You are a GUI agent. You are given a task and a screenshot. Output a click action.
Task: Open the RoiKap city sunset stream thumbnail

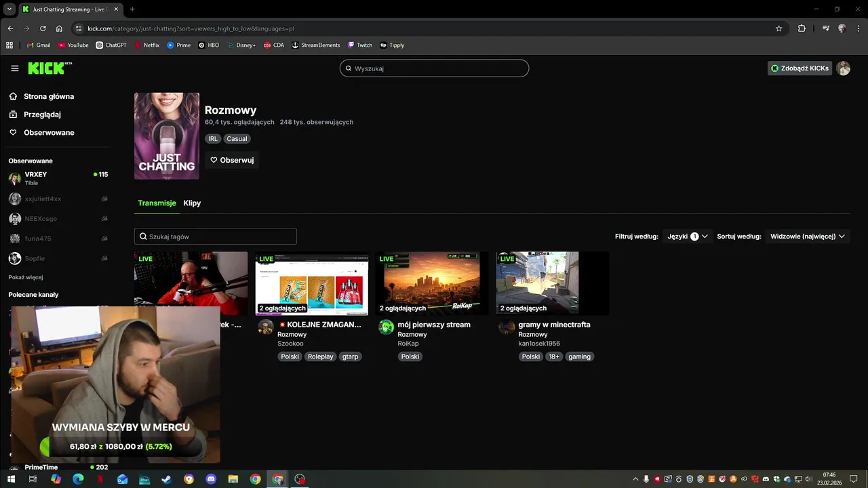pos(431,283)
